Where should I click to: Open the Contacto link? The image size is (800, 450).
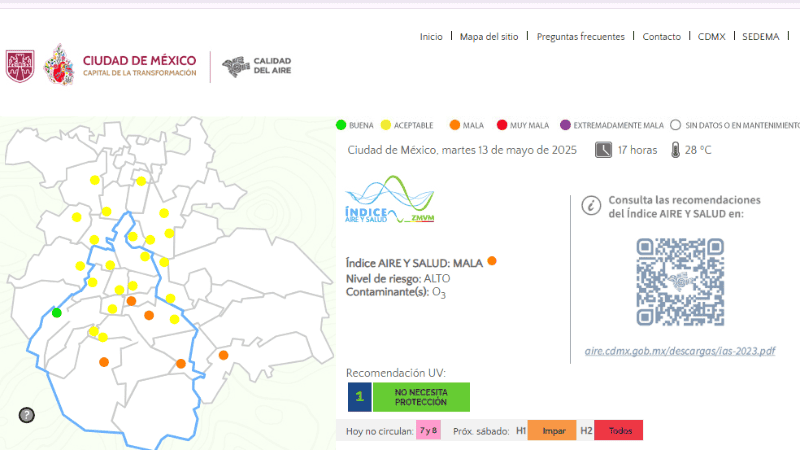[x=661, y=37]
